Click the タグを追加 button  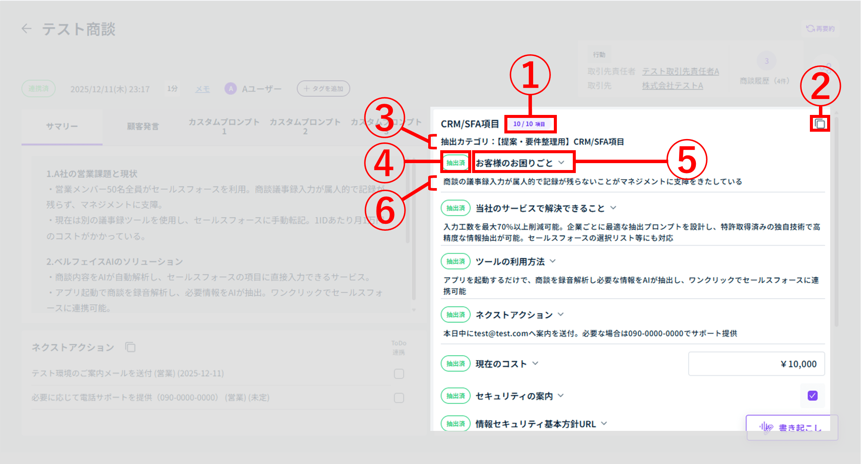(x=323, y=89)
